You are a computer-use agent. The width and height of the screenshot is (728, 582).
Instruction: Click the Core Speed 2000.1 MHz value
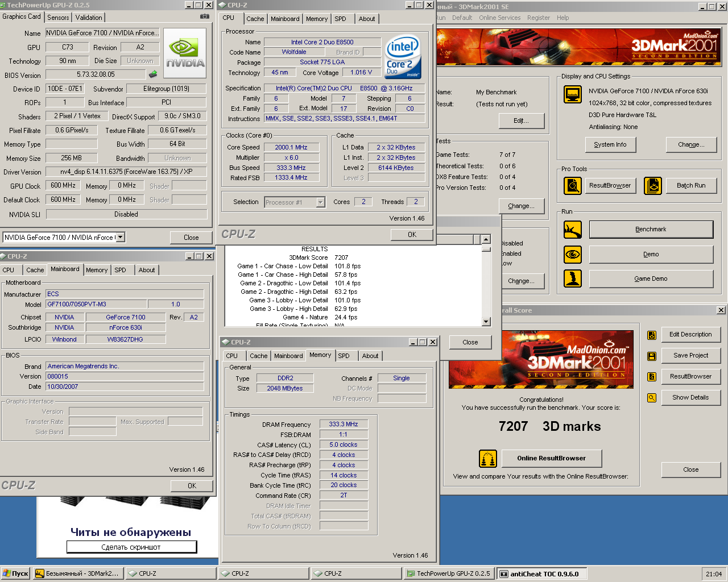[291, 148]
